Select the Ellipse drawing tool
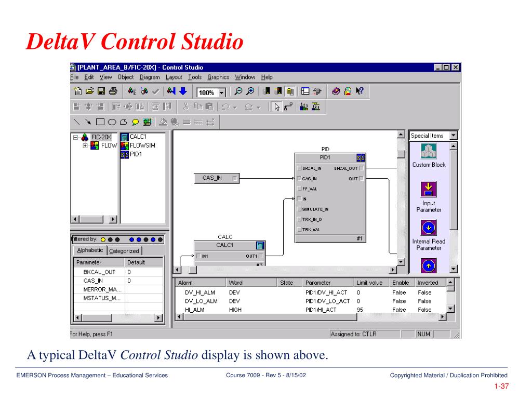Viewport: 532px width, 399px height. tap(112, 122)
